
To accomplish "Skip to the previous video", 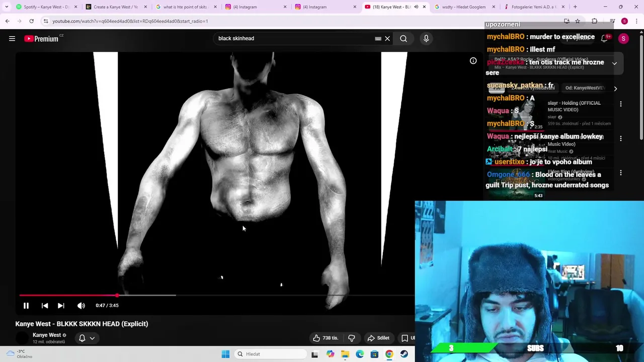I will click(45, 306).
